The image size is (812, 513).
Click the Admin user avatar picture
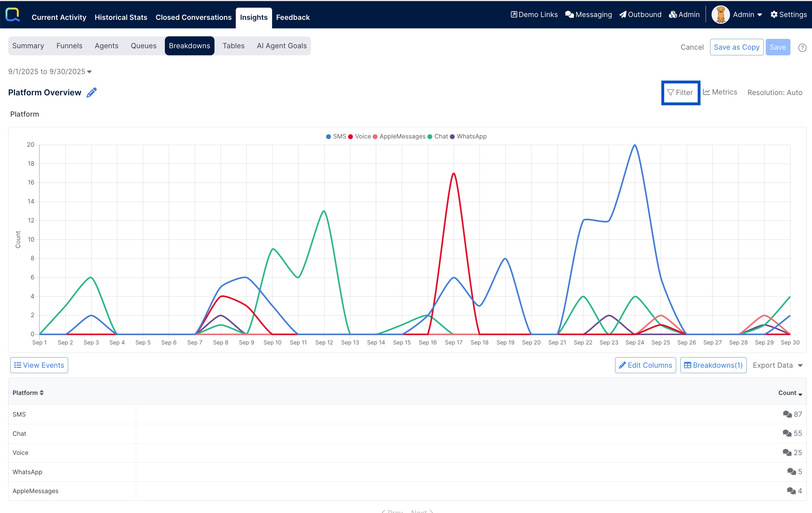(x=720, y=14)
